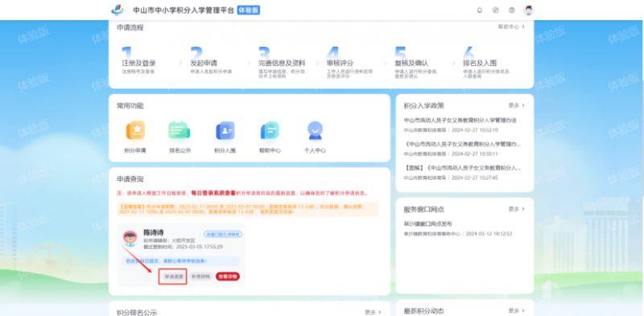Open the policy article dated 2024-02-27 10:30:11
The height and width of the screenshot is (316, 644).
462,144
